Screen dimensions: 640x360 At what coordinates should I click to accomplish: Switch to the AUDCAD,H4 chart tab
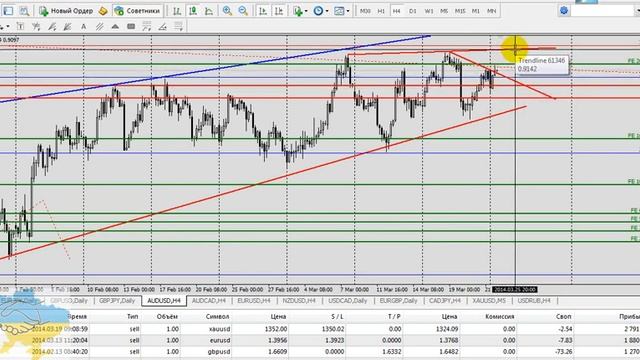pos(209,301)
